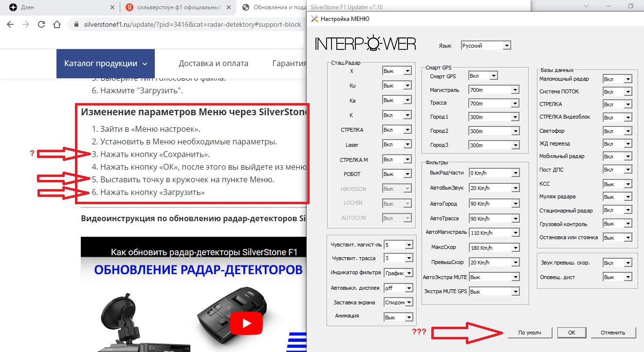644x352 pixels.
Task: Open the Ka band dropdown
Action: click(x=397, y=100)
